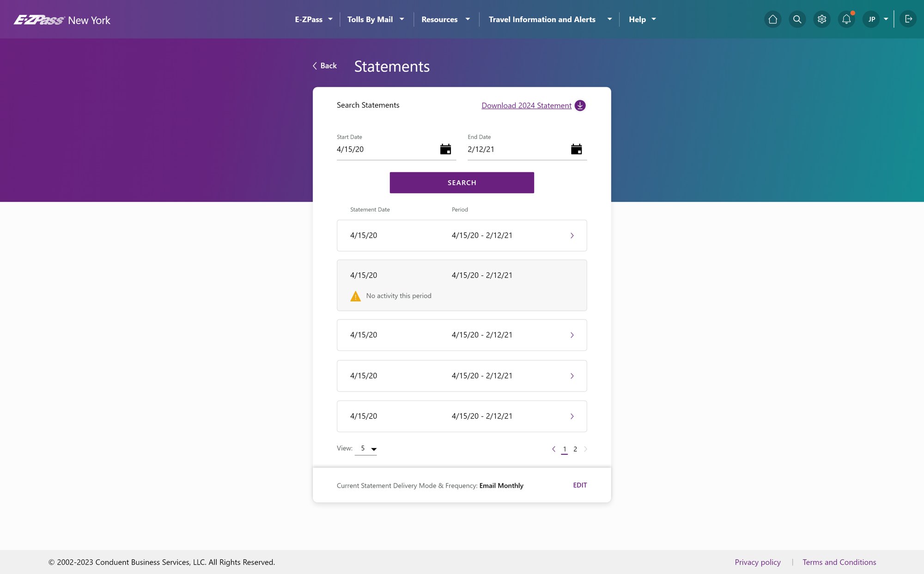Click the No activity warning triangle icon

pyautogui.click(x=355, y=296)
